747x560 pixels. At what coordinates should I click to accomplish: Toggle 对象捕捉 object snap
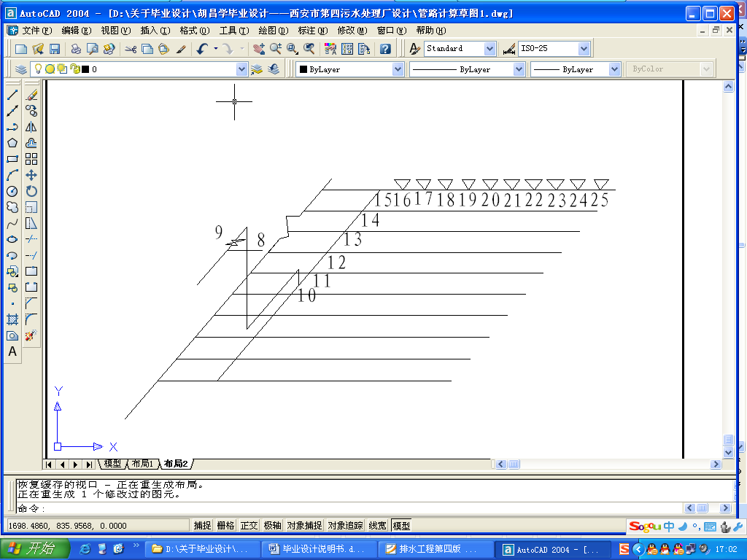pyautogui.click(x=304, y=525)
